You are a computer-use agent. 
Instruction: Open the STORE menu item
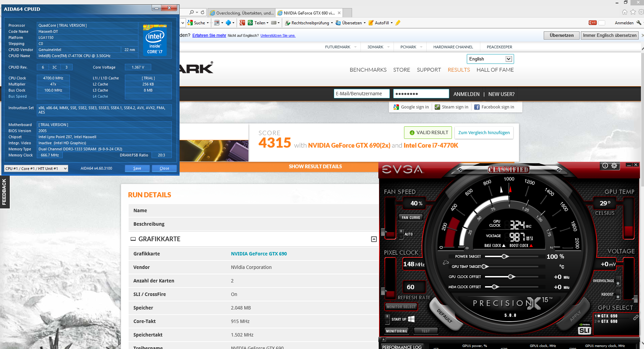click(402, 70)
